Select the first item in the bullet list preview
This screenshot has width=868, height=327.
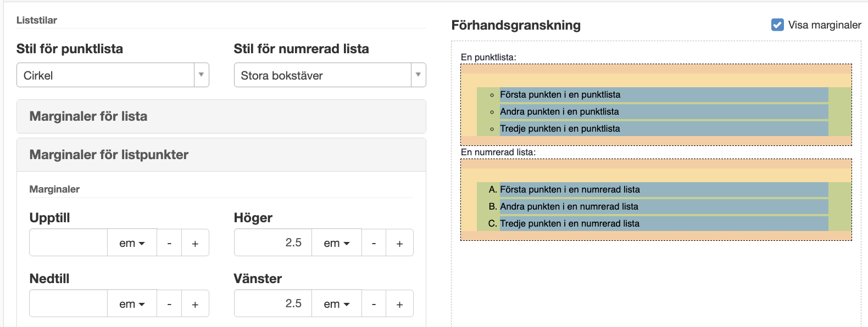[560, 94]
